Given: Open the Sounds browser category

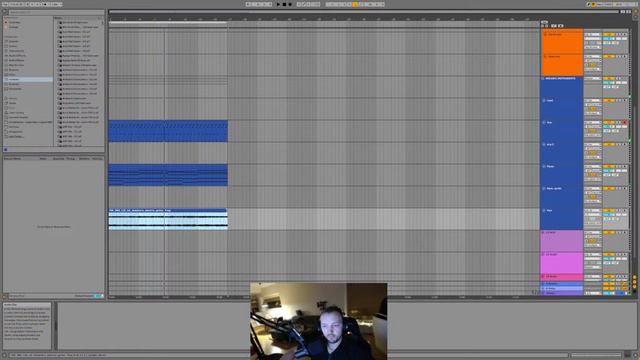Looking at the screenshot, I should click(14, 41).
